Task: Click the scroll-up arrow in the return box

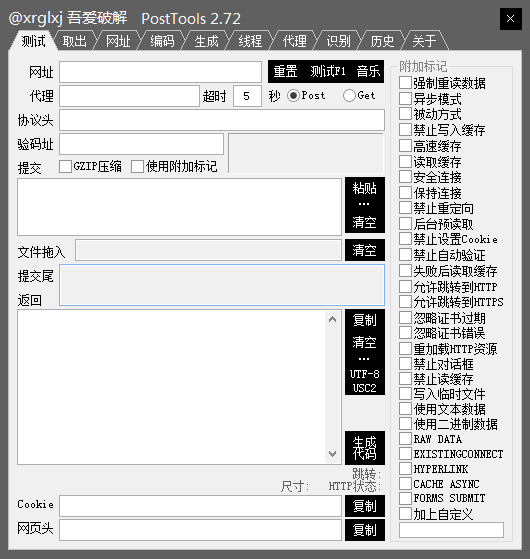Action: coord(333,319)
